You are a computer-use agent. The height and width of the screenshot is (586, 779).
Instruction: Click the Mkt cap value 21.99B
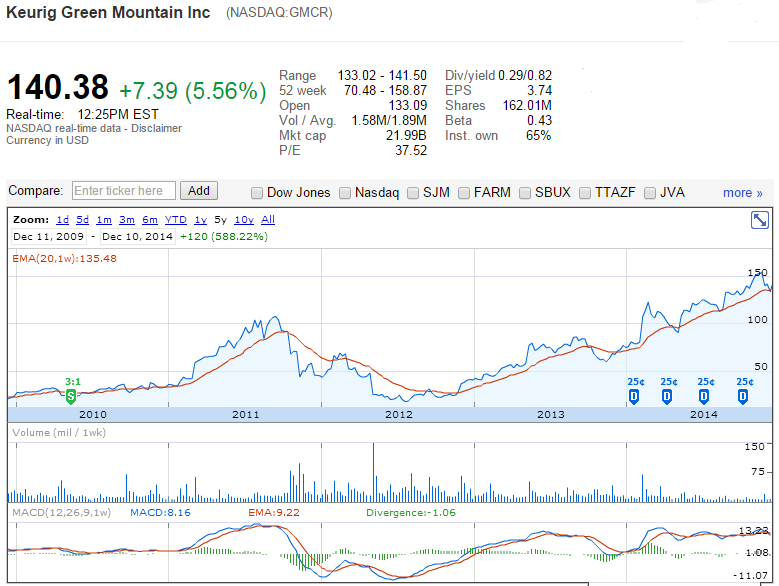tap(406, 136)
